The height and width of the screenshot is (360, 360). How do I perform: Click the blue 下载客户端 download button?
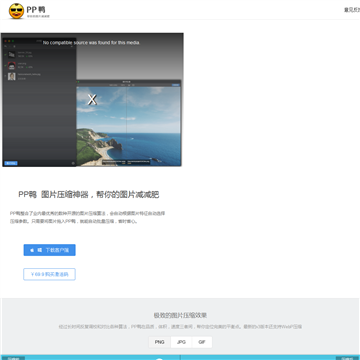click(x=49, y=250)
